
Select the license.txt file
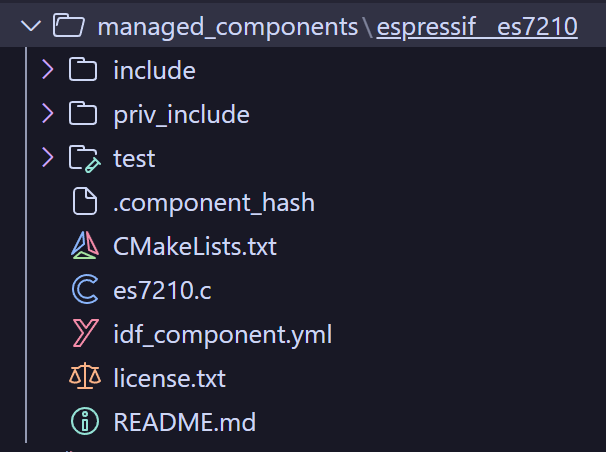169,378
